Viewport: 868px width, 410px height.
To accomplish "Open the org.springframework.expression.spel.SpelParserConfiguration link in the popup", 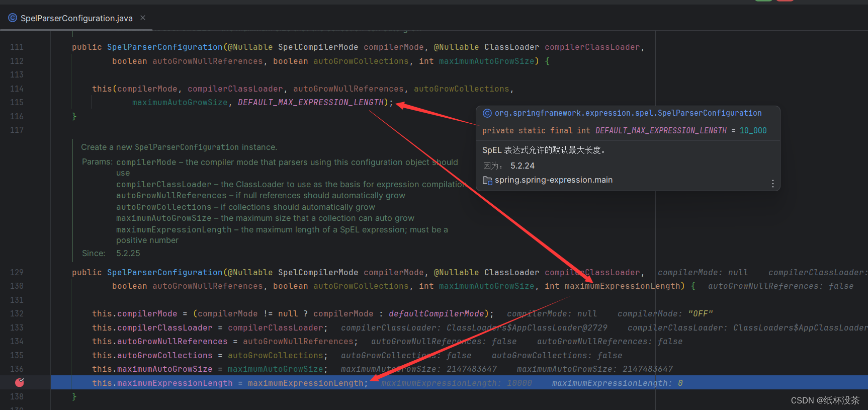I will point(628,113).
